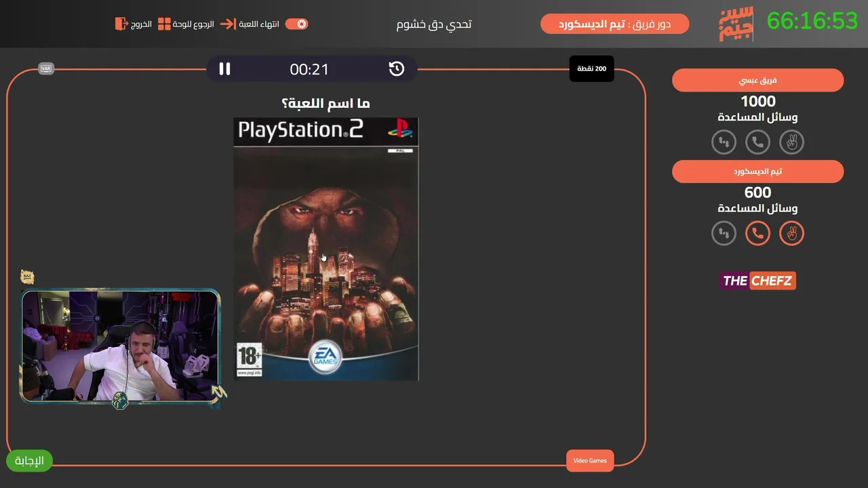Use تيم الديسكورد's phone call lifeline
The height and width of the screenshot is (488, 868).
(x=757, y=233)
